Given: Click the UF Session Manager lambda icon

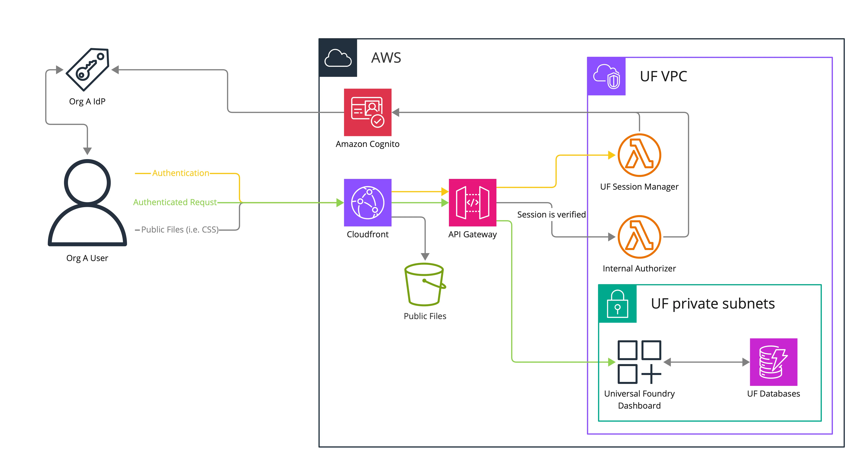Looking at the screenshot, I should (639, 155).
